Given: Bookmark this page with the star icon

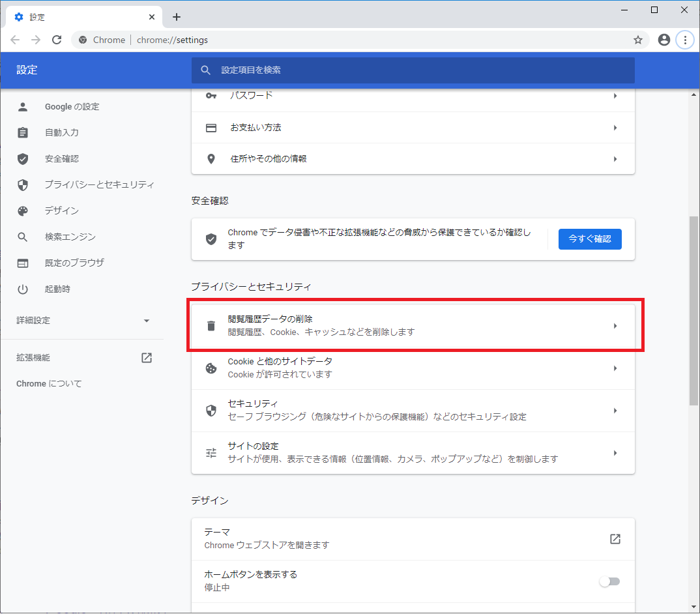Looking at the screenshot, I should pos(637,40).
